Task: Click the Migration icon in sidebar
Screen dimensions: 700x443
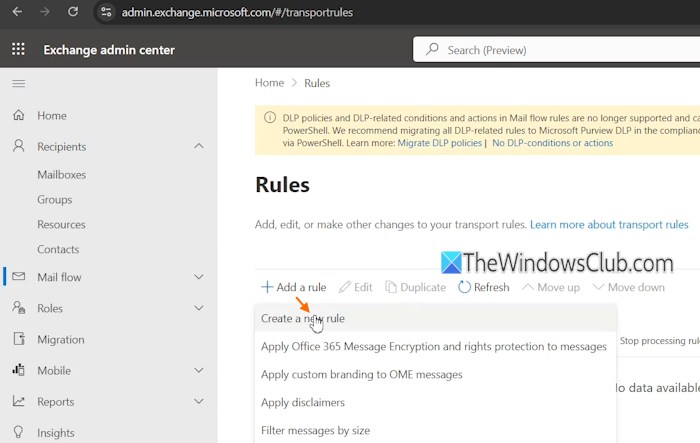Action: 19,339
